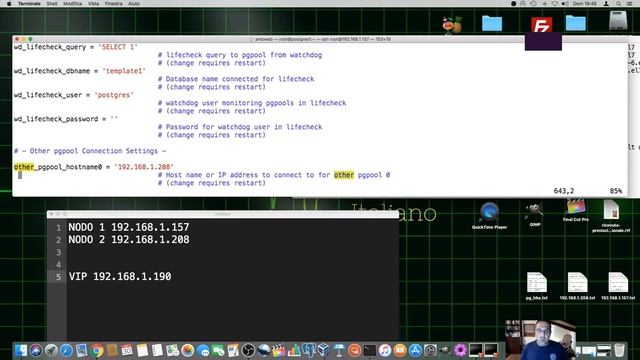
Task: Click 'postgres' lifecheck user value
Action: 114,95
